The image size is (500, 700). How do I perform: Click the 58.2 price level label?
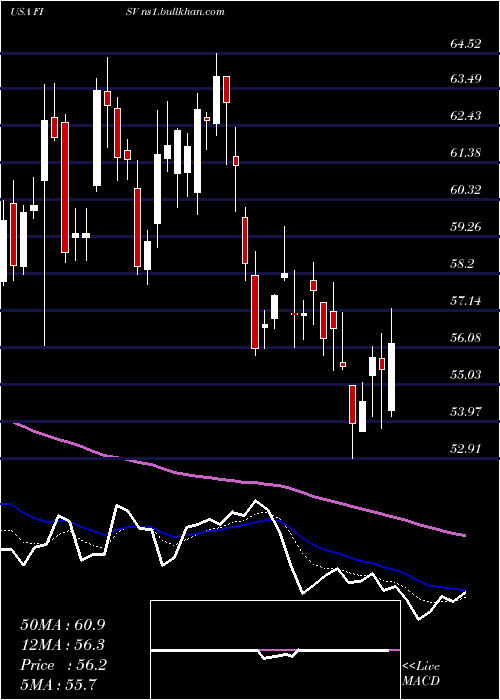click(461, 264)
